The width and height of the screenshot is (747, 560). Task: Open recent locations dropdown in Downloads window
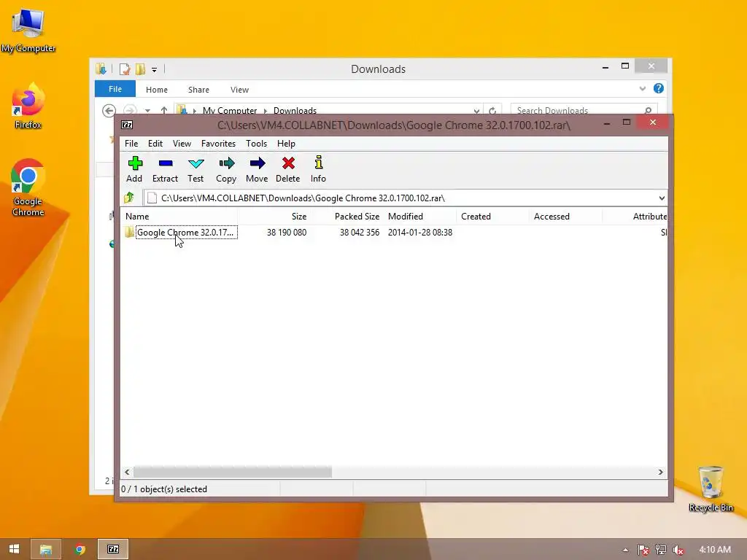pos(147,111)
